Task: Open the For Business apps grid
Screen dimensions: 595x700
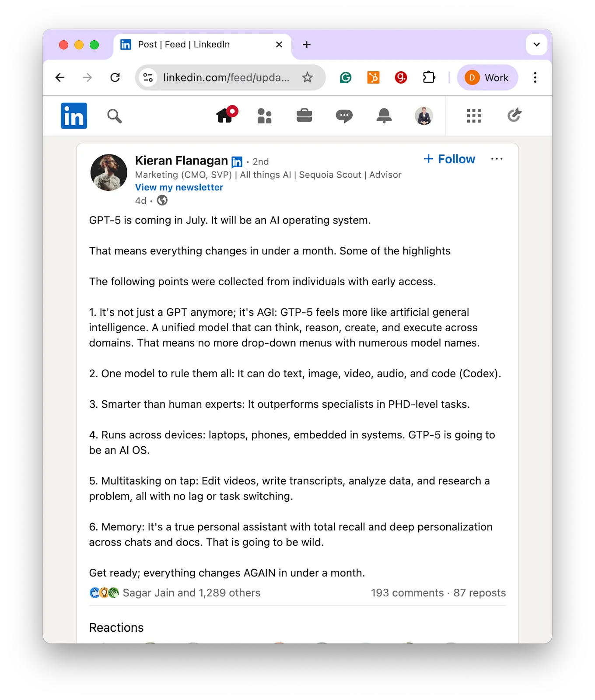Action: (473, 115)
